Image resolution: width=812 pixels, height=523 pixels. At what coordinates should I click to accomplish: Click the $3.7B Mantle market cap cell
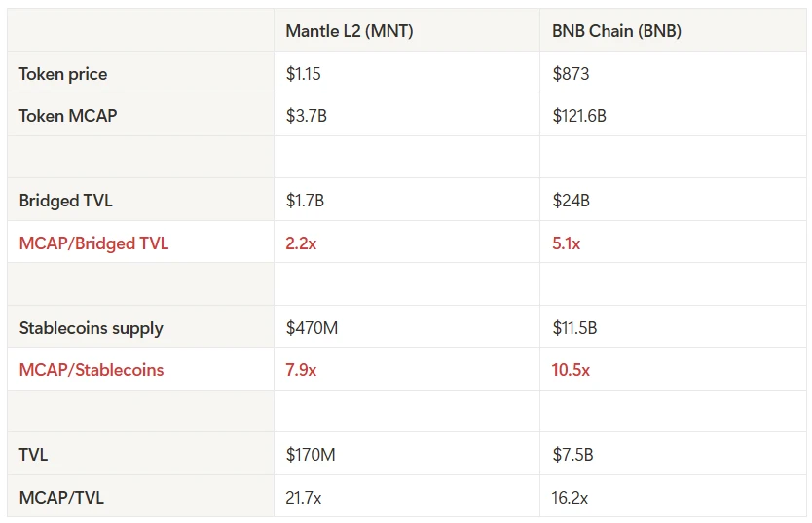[306, 116]
